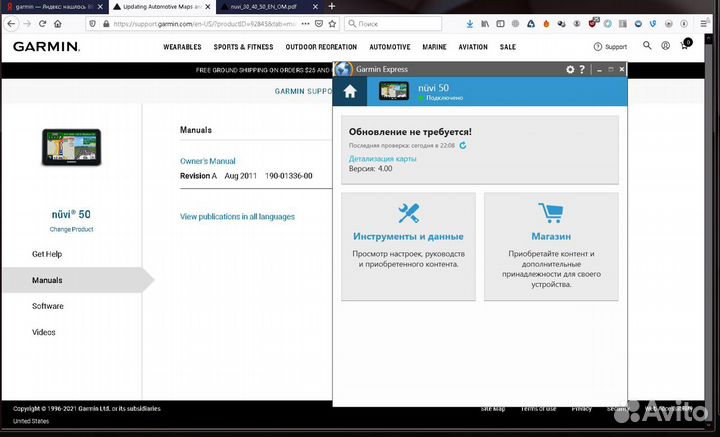
Task: Open the Garmin shopping cart icon
Action: pyautogui.click(x=687, y=45)
